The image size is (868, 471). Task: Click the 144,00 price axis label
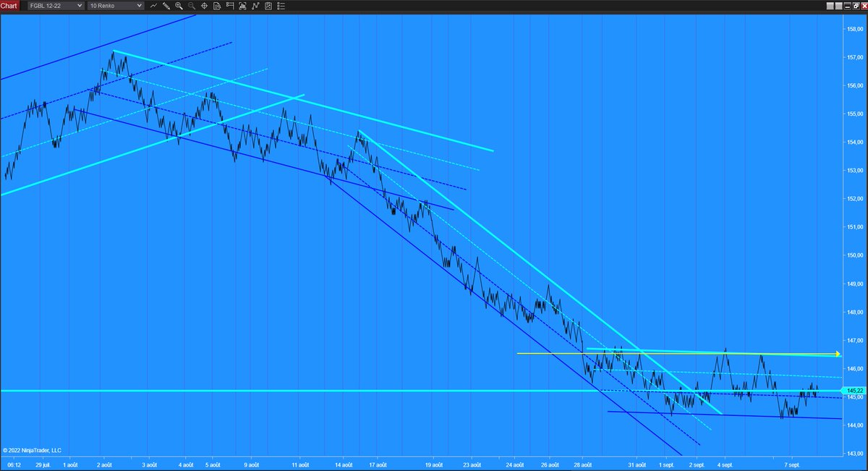point(855,425)
